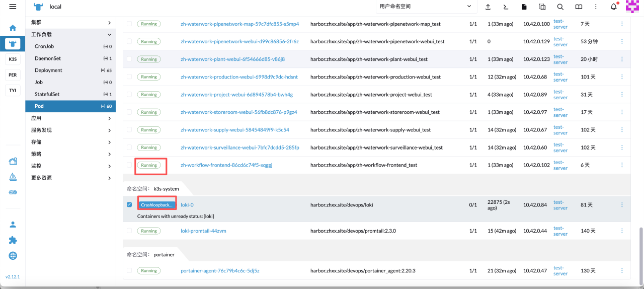
Task: Tick checkbox for portainer-agent pod
Action: (x=129, y=270)
